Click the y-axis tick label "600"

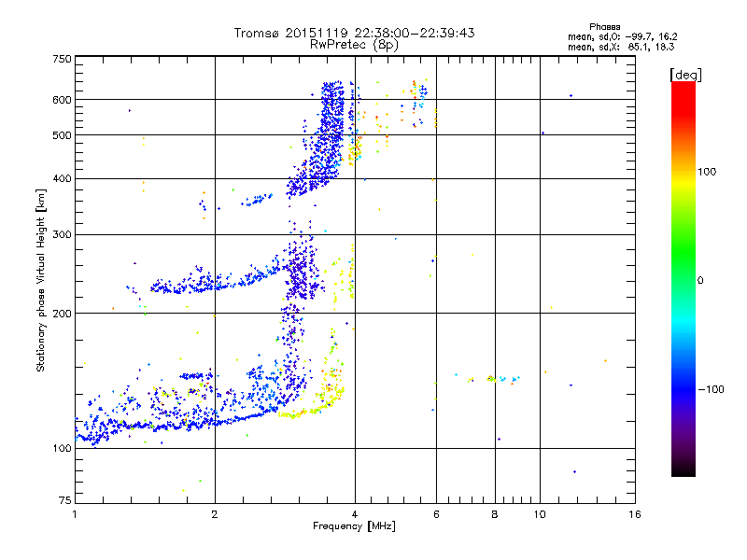tap(62, 100)
